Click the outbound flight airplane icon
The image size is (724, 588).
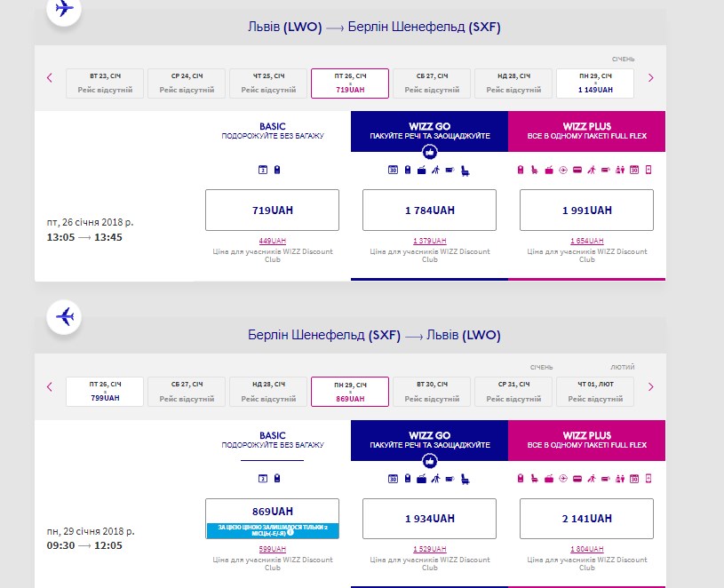click(64, 9)
